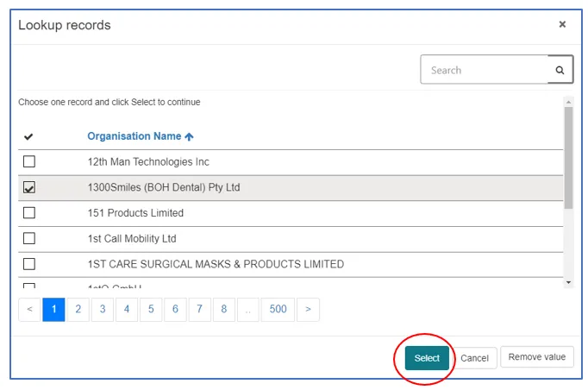Select the 1st Call Mobility Ltd checkbox

pos(29,238)
